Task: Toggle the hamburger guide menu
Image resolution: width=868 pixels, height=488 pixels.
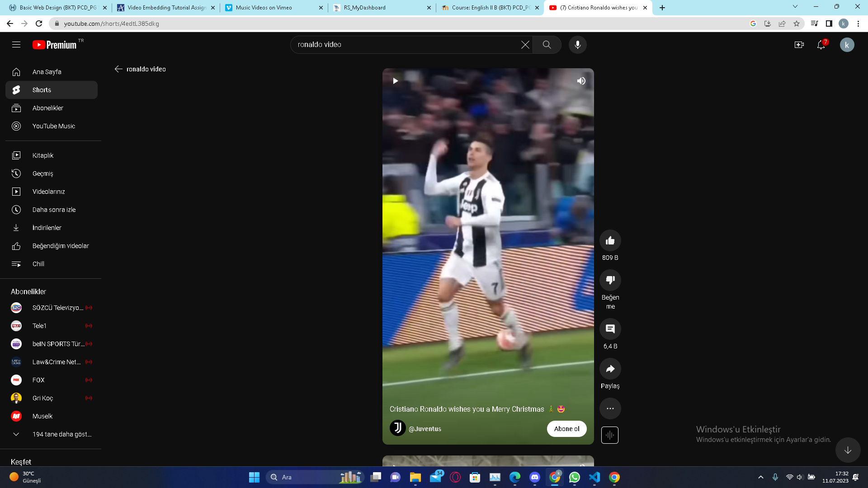Action: point(16,45)
